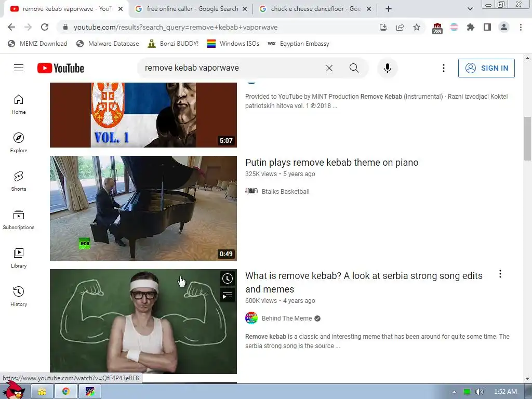Screen dimensions: 532x399
Task: Open the extension showing 289 badge
Action: tap(437, 28)
